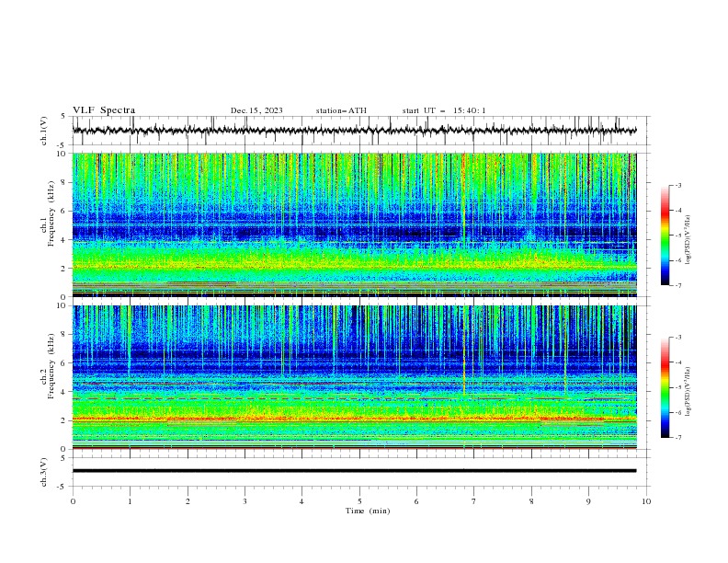Click the "ch.1(V)" axis label
728x563 pixels.
point(44,131)
